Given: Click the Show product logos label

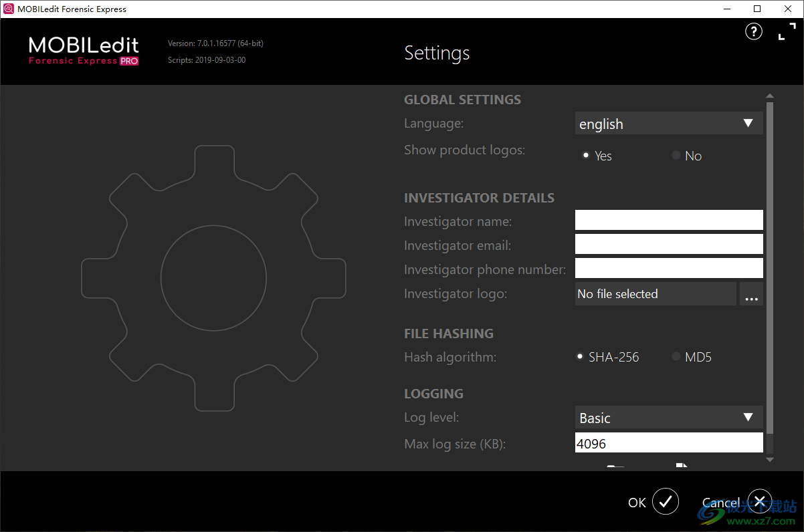Looking at the screenshot, I should click(464, 150).
